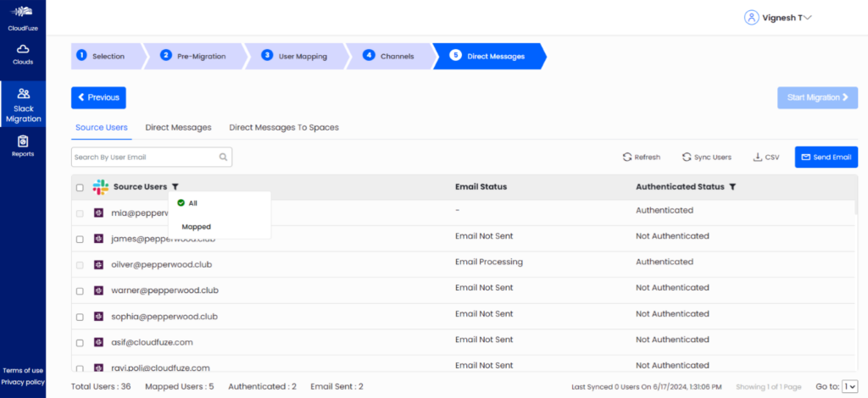The width and height of the screenshot is (868, 398).
Task: Switch to the Source Users tab
Action: coord(102,127)
